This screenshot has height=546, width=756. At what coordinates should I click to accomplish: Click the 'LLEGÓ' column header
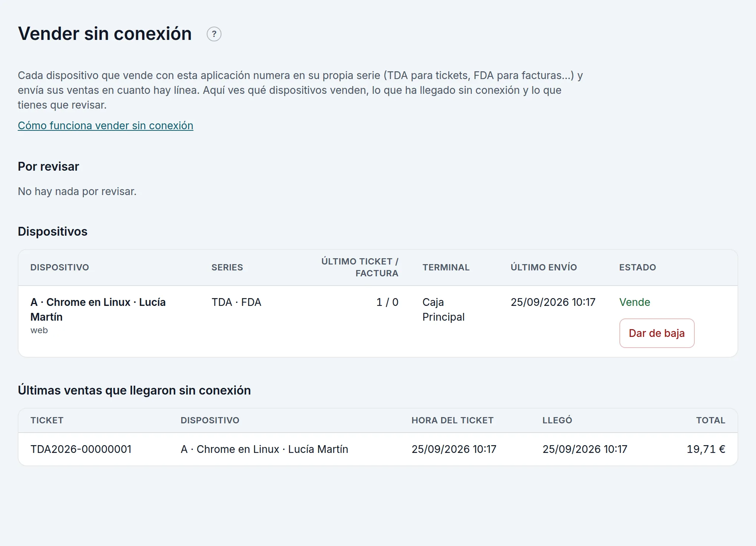click(557, 420)
